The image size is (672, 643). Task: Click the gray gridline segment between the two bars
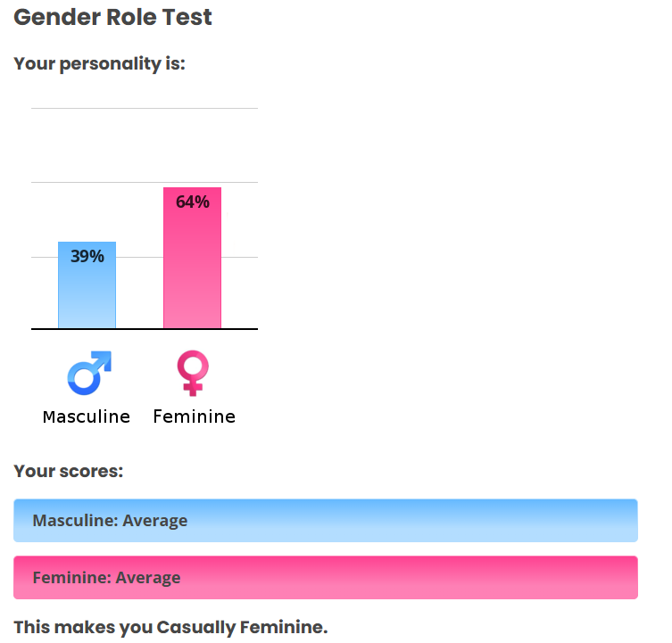tap(139, 257)
